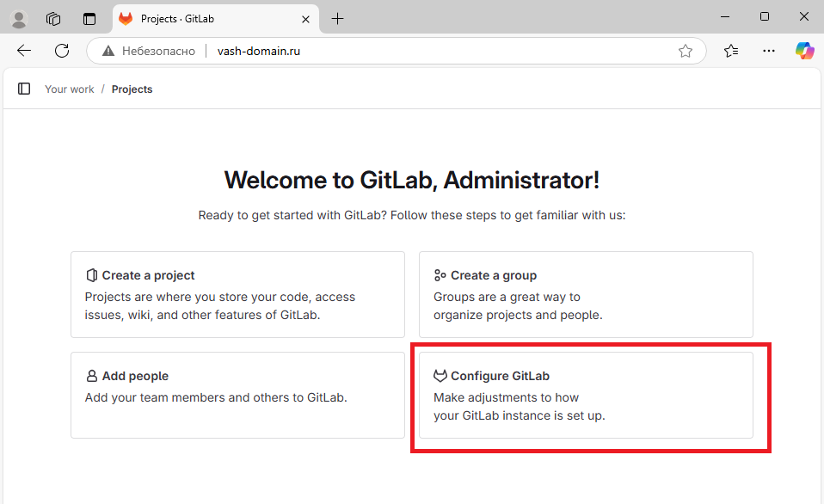
Task: Select the Projects · GitLab tab
Action: point(215,19)
